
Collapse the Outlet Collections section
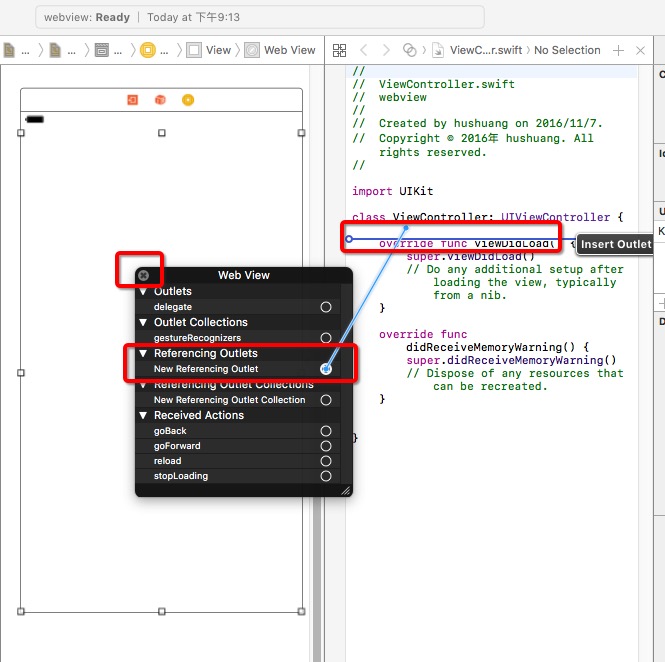pos(143,322)
